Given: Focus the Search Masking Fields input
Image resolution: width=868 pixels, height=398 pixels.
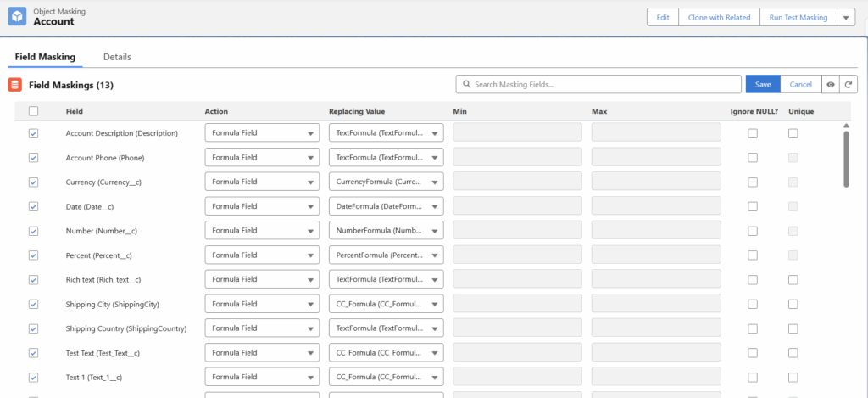Looking at the screenshot, I should click(604, 84).
